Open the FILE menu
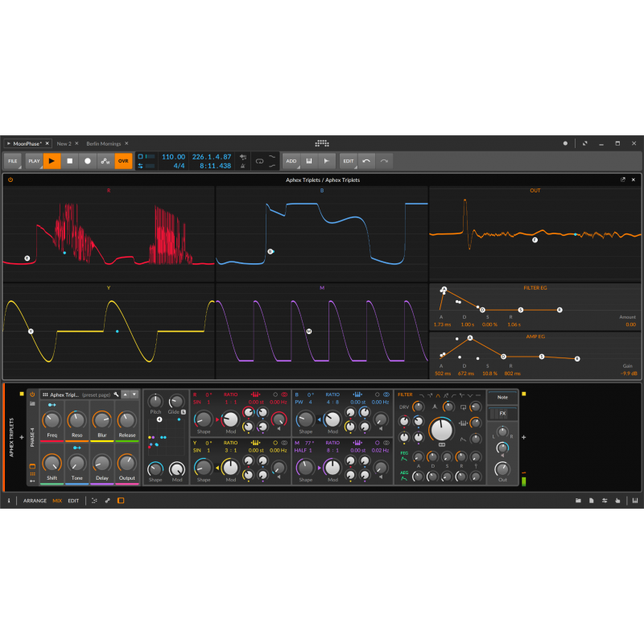This screenshot has height=644, width=644. point(14,161)
